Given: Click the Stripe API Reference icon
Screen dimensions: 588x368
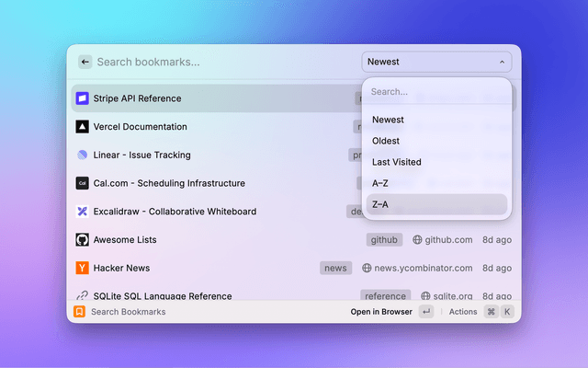Looking at the screenshot, I should point(82,98).
